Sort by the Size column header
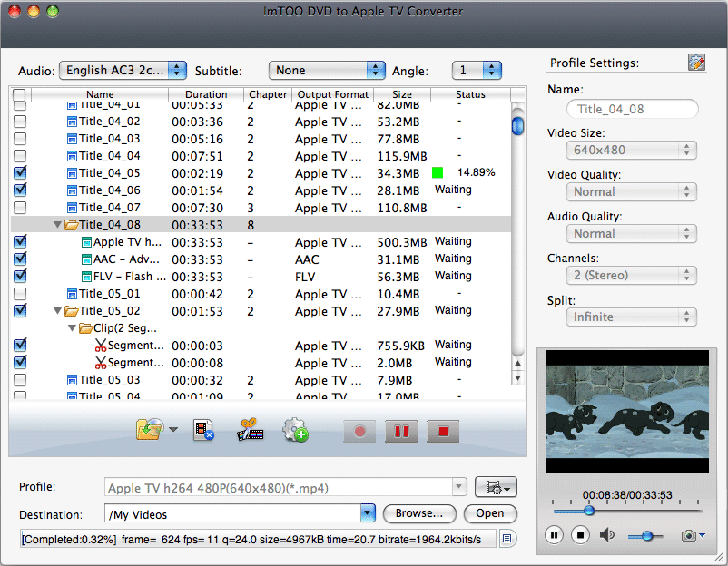Screen dimensions: 728x566 tap(402, 94)
